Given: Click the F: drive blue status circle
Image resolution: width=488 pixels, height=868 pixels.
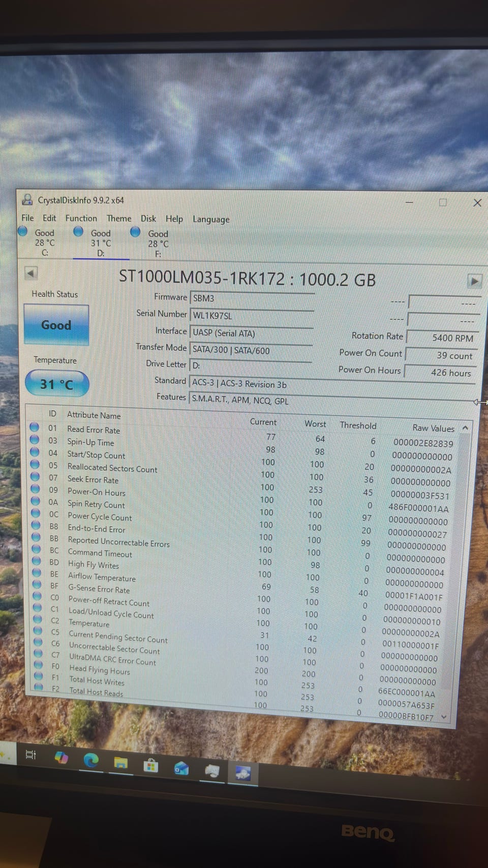Looking at the screenshot, I should [135, 232].
